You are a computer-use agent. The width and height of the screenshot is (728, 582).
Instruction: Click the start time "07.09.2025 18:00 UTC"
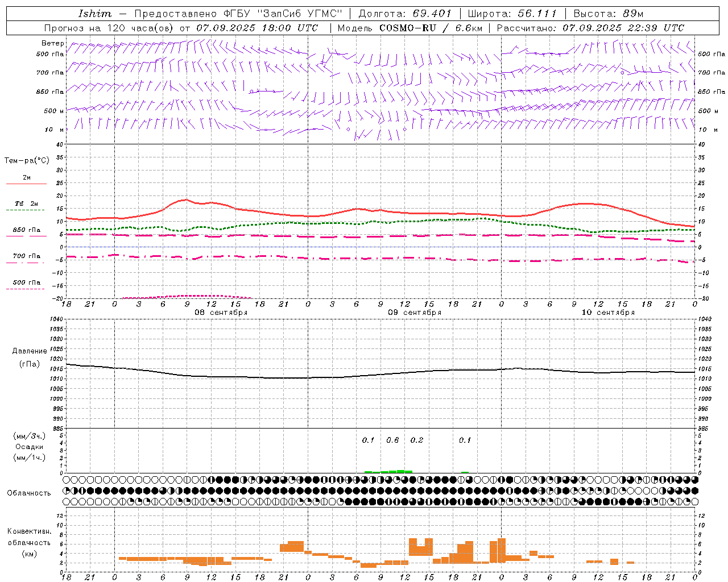pyautogui.click(x=257, y=28)
